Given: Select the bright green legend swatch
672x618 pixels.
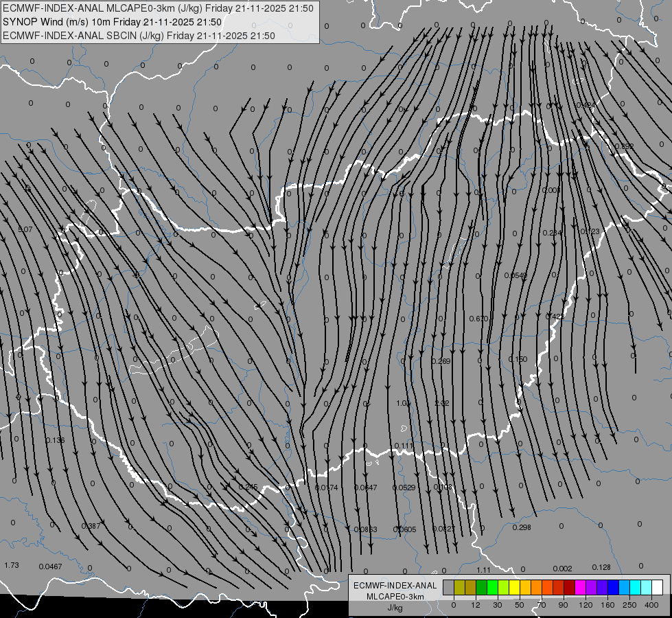Looking at the screenshot, I should (x=492, y=587).
